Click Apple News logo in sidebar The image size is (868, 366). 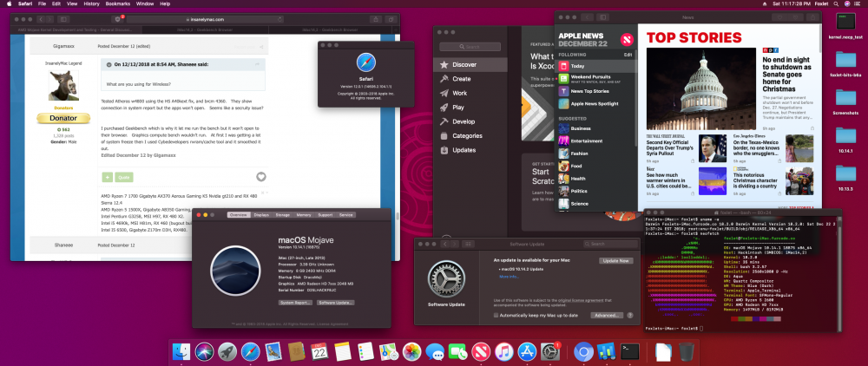pyautogui.click(x=627, y=39)
